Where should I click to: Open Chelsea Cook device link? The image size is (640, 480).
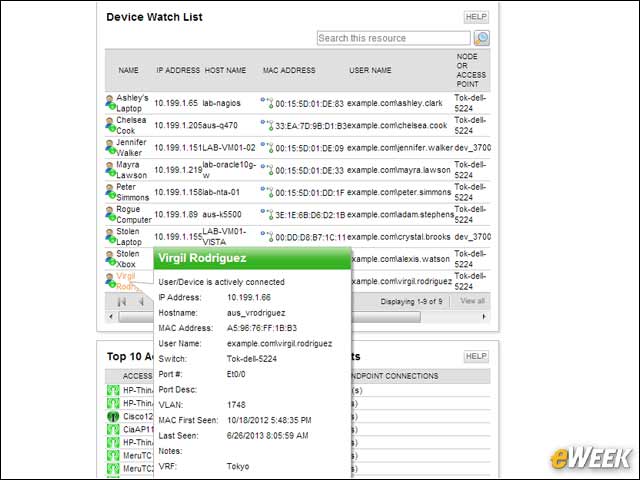coord(131,125)
